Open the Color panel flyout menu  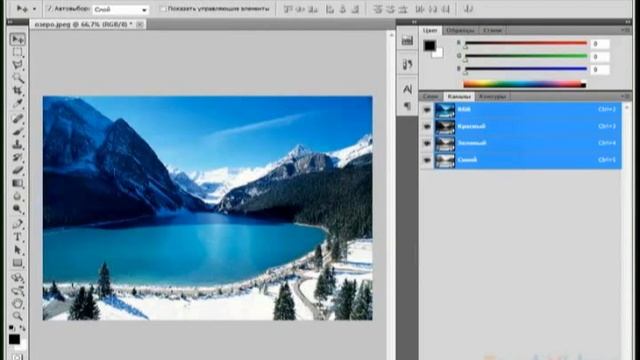coord(625,30)
